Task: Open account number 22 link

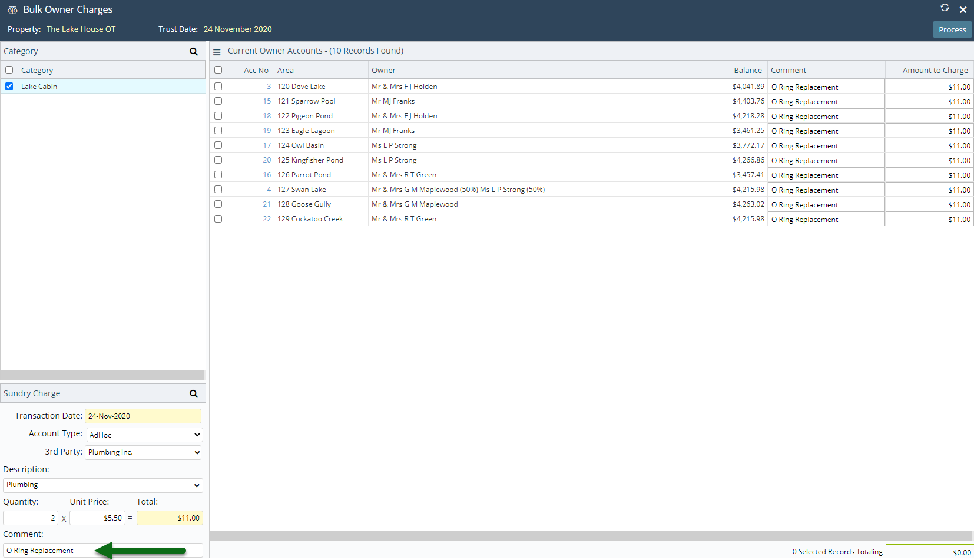Action: coord(267,219)
